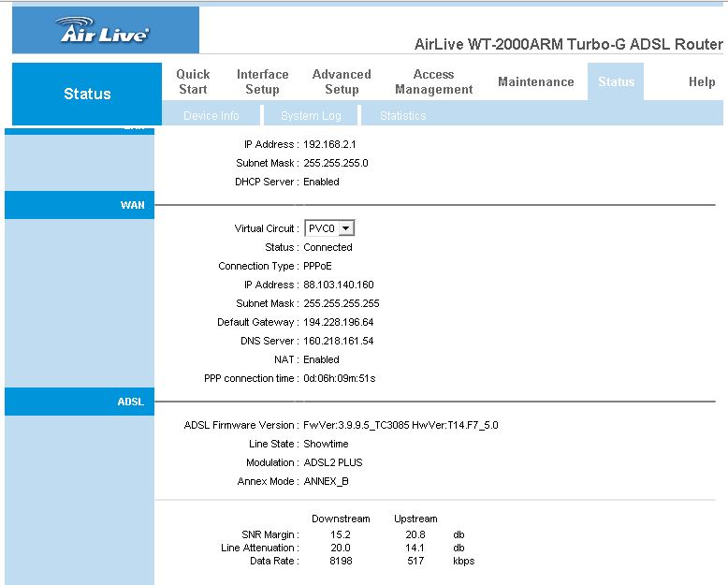
Task: Click downstream line attenuation 20.0
Action: coord(341,548)
